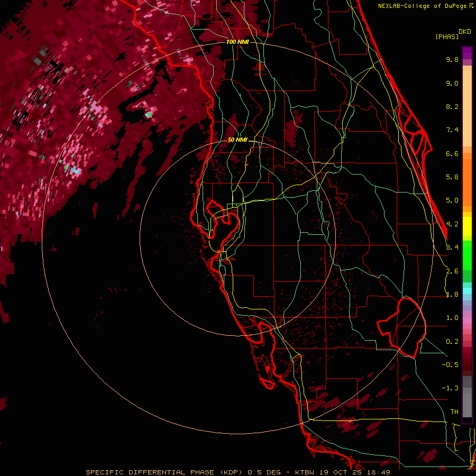
Task: Click the 8.2 scale value
Action: [452, 106]
